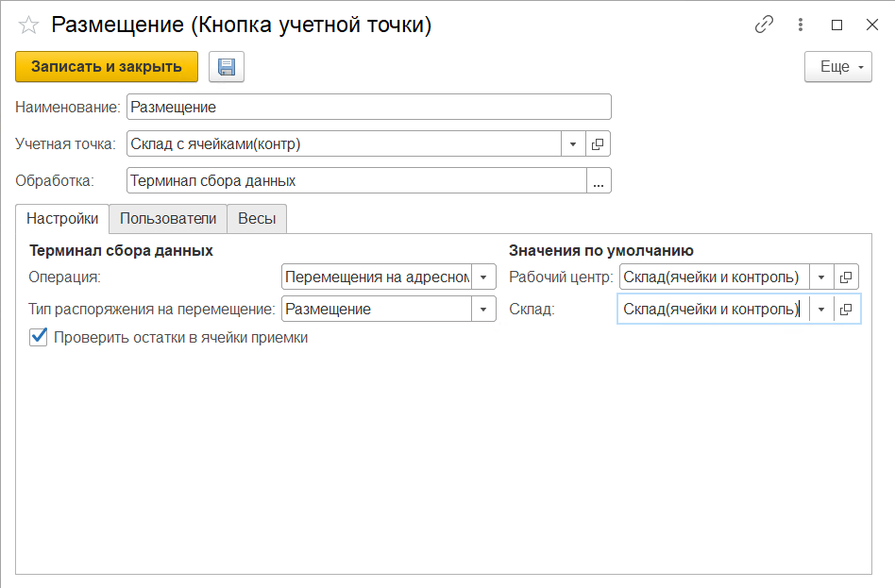Open the three-dot window menu

click(802, 25)
